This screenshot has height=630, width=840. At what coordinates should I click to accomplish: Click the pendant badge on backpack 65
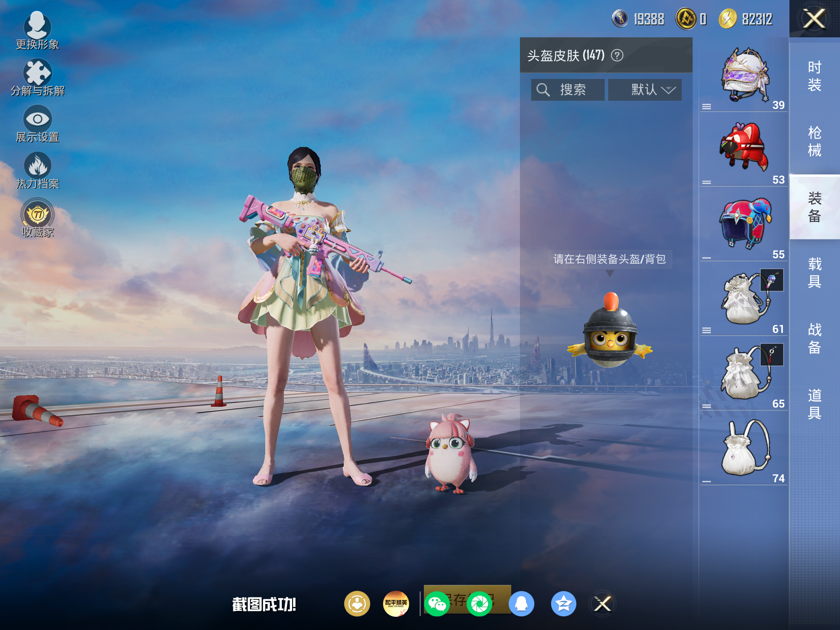coord(772,355)
